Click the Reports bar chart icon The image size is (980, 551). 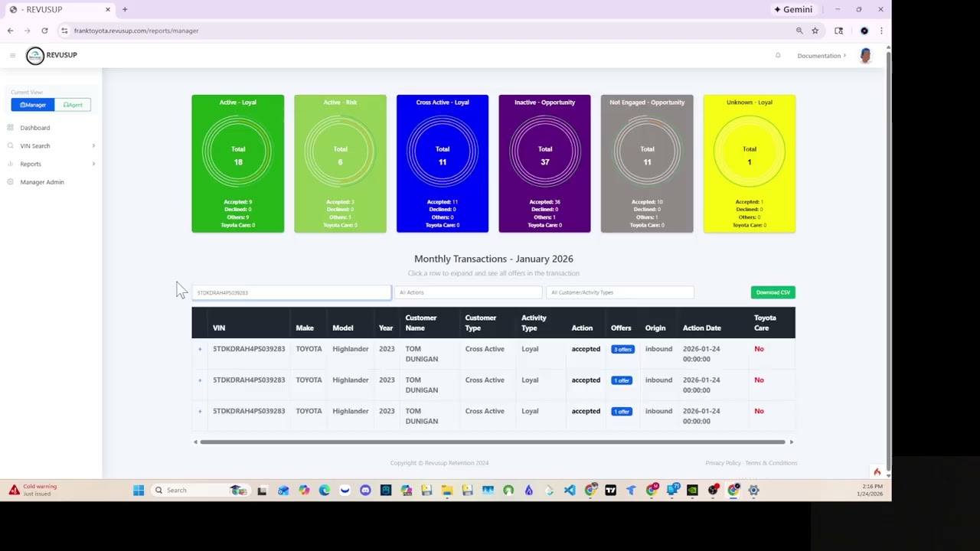point(11,164)
